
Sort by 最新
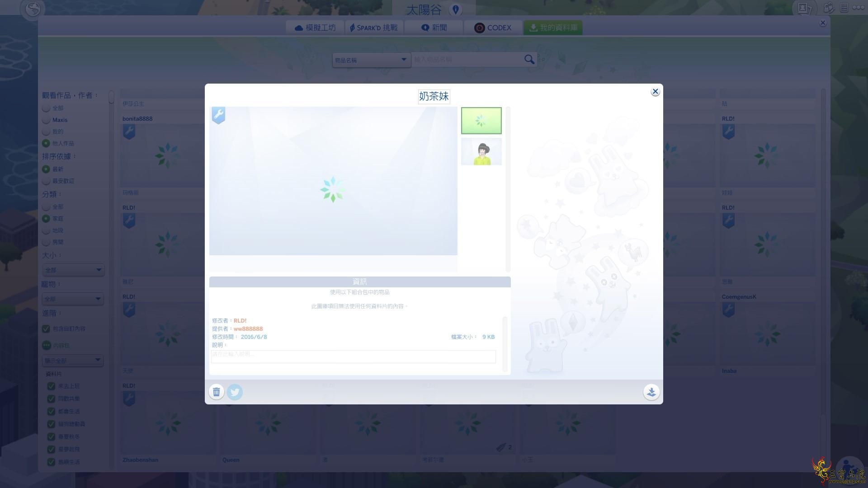click(x=46, y=169)
